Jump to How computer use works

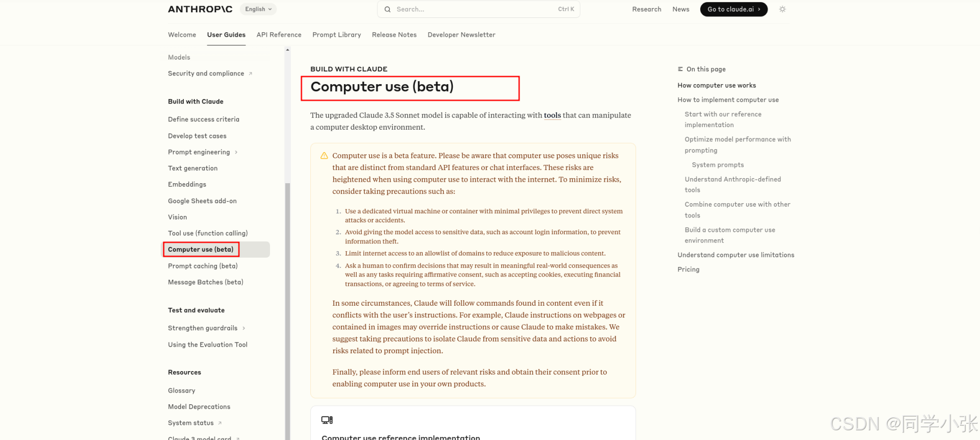pyautogui.click(x=717, y=85)
